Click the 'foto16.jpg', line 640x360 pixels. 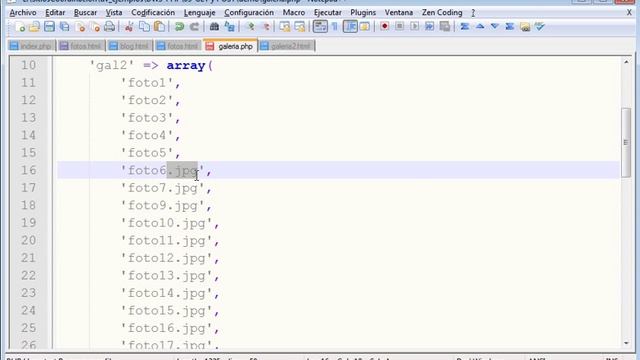tap(170, 329)
